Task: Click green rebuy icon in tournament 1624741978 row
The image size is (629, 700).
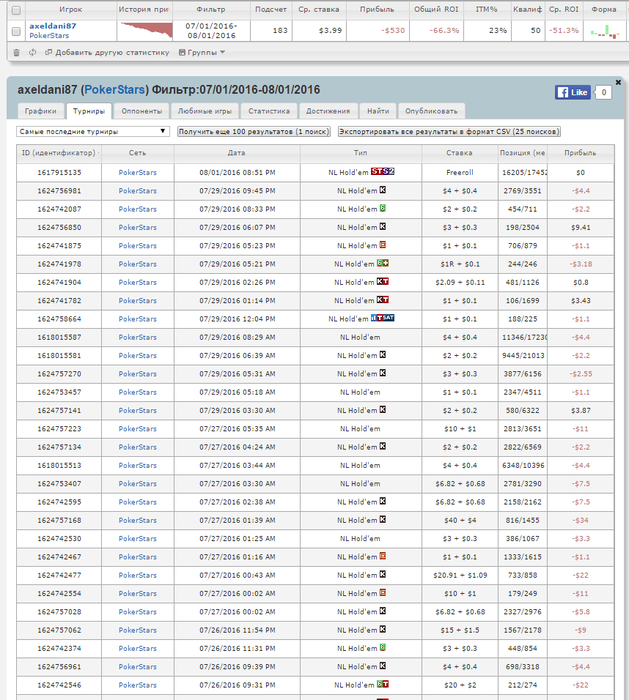Action: pos(383,263)
